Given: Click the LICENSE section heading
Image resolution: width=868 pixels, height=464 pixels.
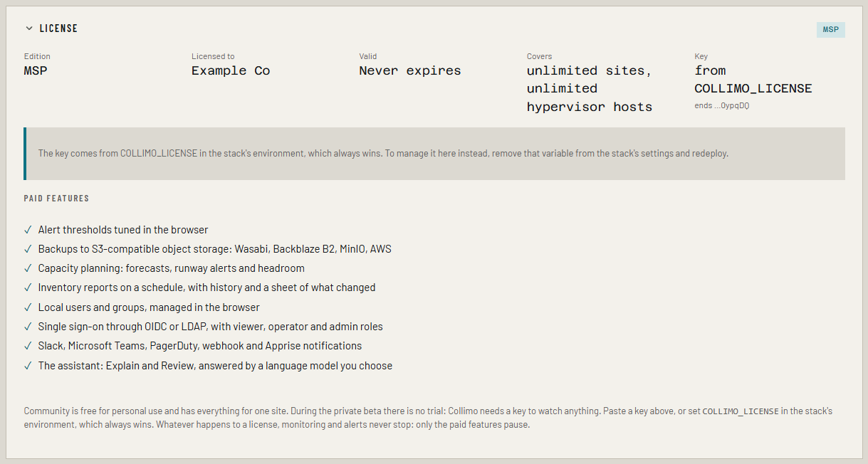Looking at the screenshot, I should point(58,28).
